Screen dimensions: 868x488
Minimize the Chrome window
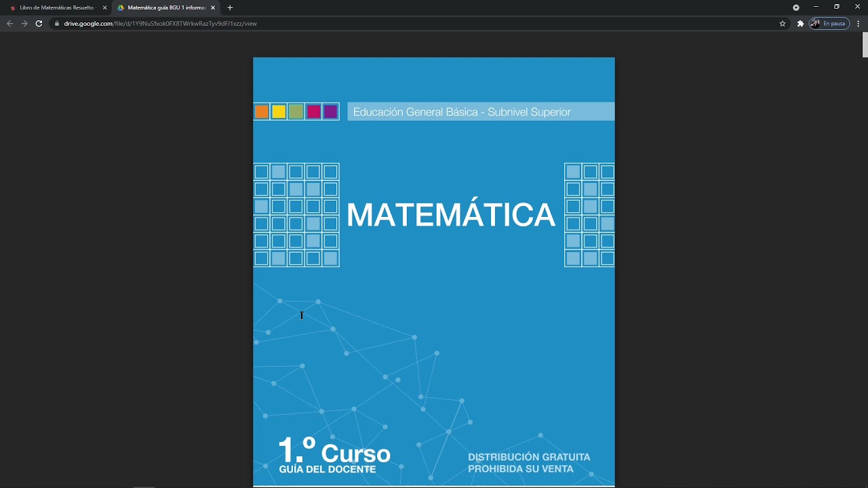[x=816, y=7]
